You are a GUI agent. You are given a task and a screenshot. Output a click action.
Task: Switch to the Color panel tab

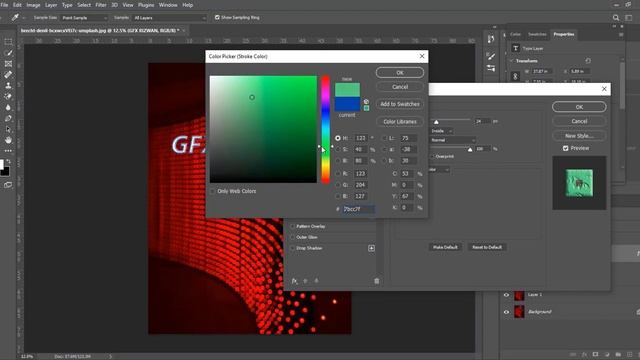click(515, 34)
